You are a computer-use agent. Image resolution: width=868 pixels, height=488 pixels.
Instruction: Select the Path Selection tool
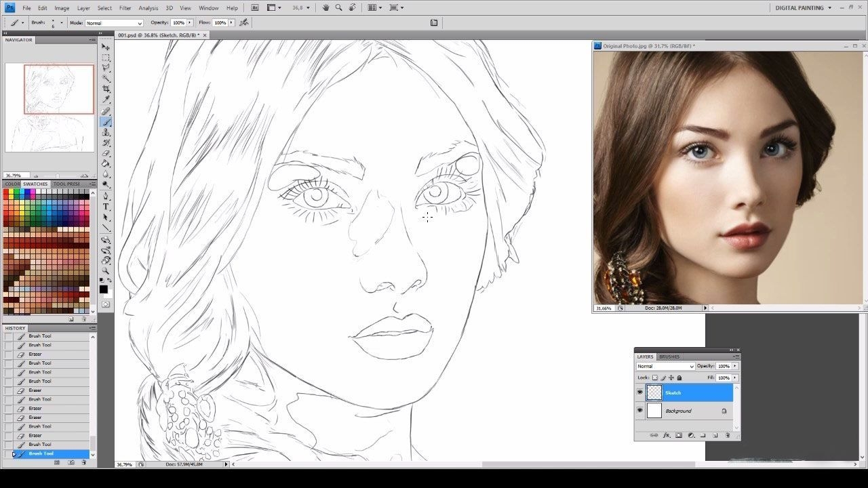click(x=106, y=218)
